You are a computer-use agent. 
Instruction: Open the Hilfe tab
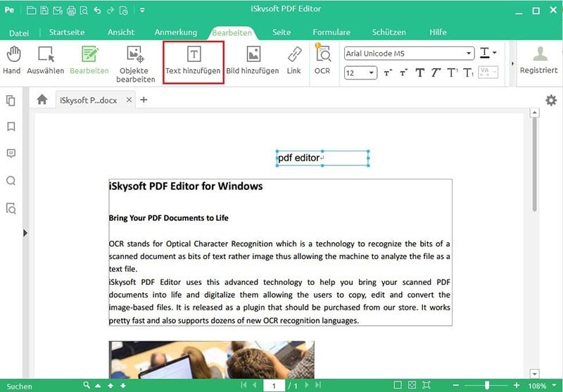pos(438,32)
